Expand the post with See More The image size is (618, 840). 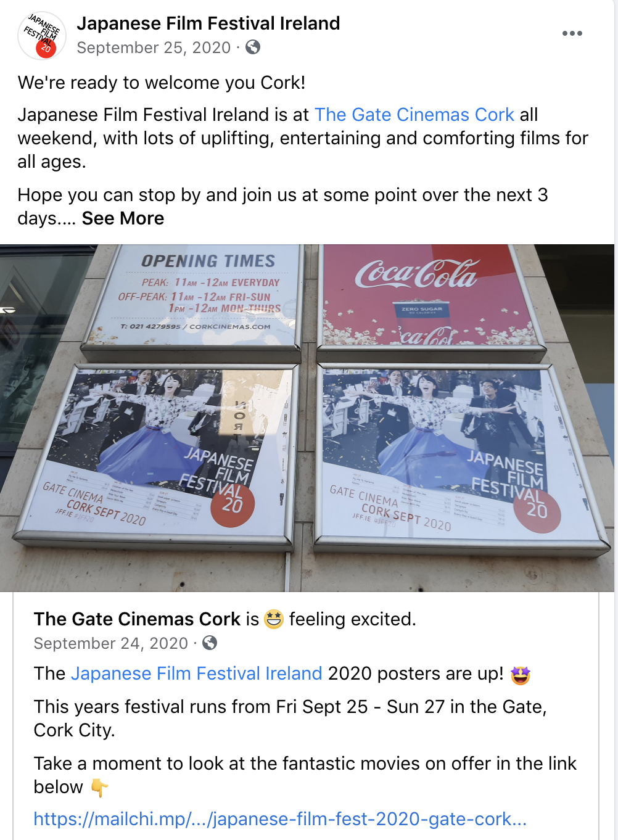click(123, 218)
